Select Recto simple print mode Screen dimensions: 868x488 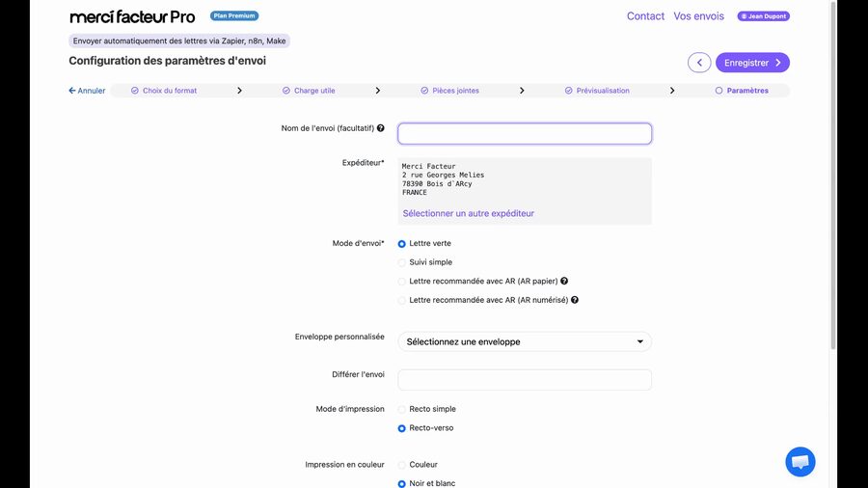(x=402, y=410)
